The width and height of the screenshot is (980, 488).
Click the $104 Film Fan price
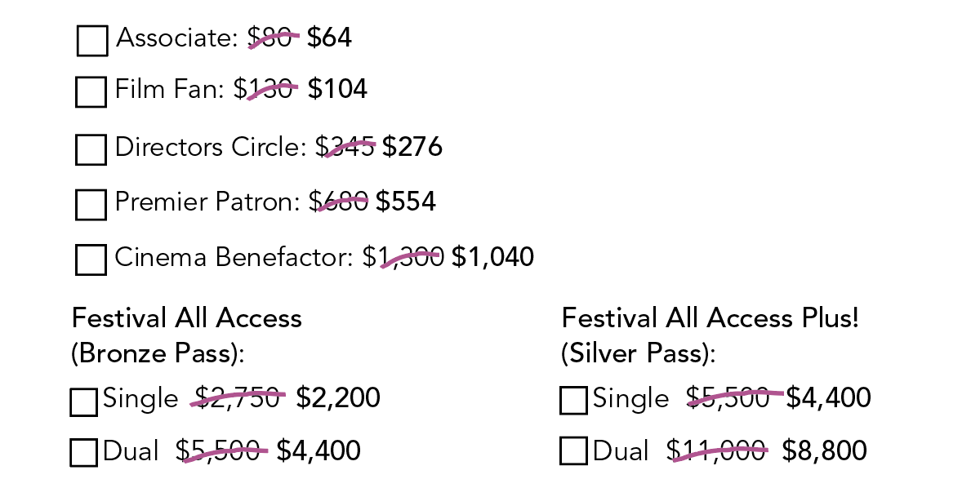[337, 89]
